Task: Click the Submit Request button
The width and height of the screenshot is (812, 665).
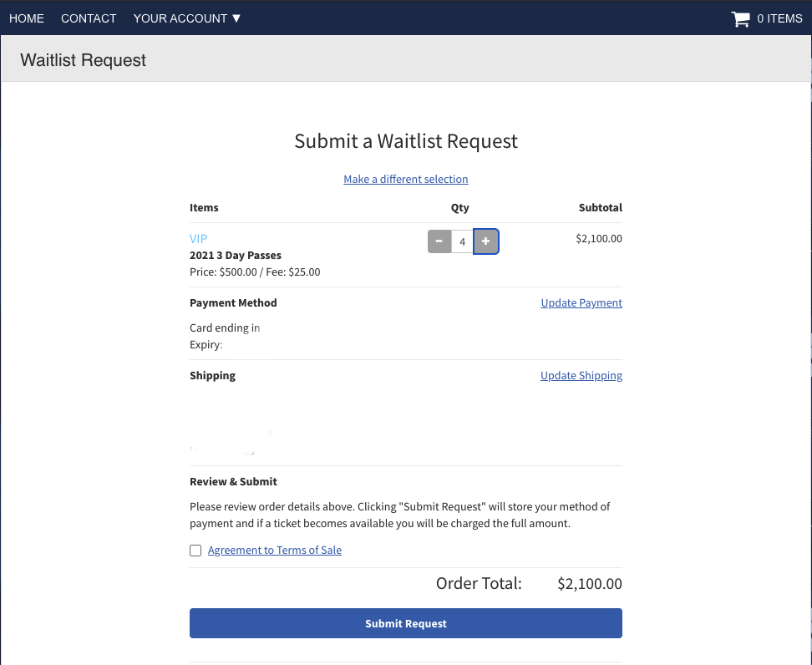Action: pyautogui.click(x=405, y=623)
